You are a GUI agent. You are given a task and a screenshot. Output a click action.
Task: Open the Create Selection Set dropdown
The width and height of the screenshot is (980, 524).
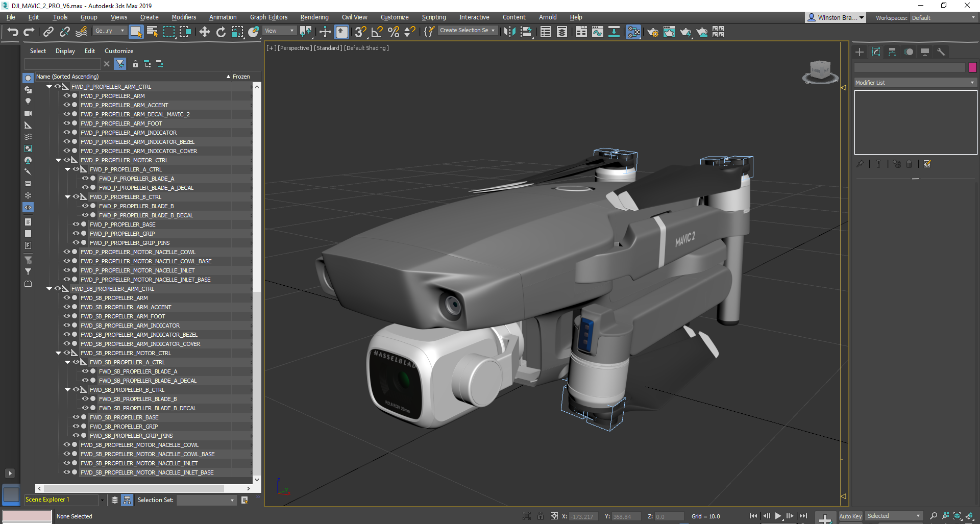[467, 31]
